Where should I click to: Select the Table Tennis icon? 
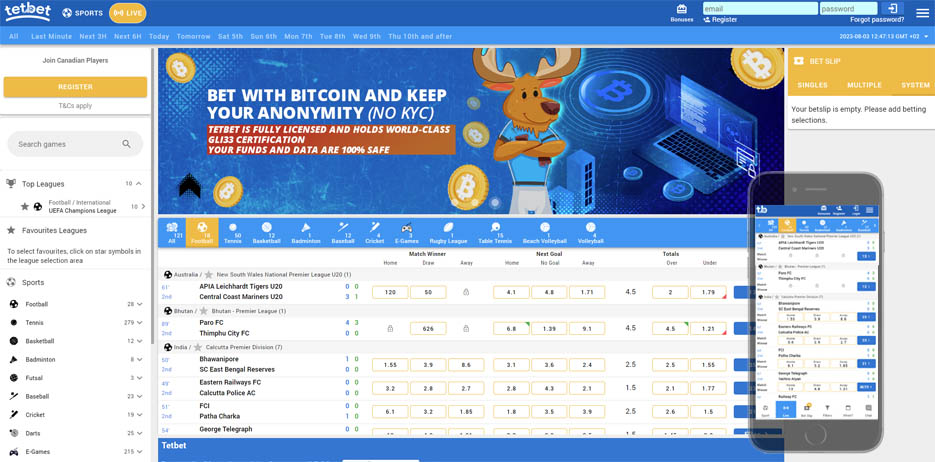click(496, 232)
